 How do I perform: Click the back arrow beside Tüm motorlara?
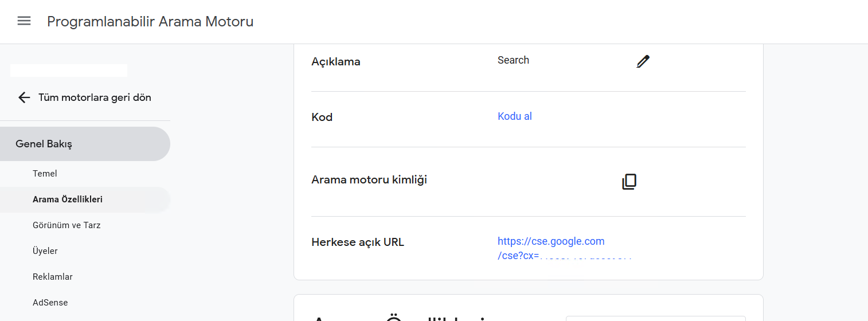(24, 97)
